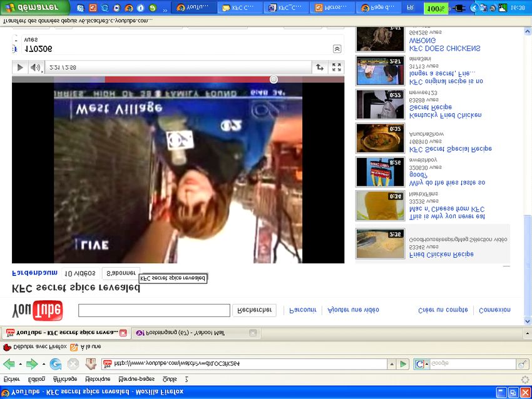Open the Forward history dropdown arrow
The height and width of the screenshot is (399, 532).
(44, 365)
